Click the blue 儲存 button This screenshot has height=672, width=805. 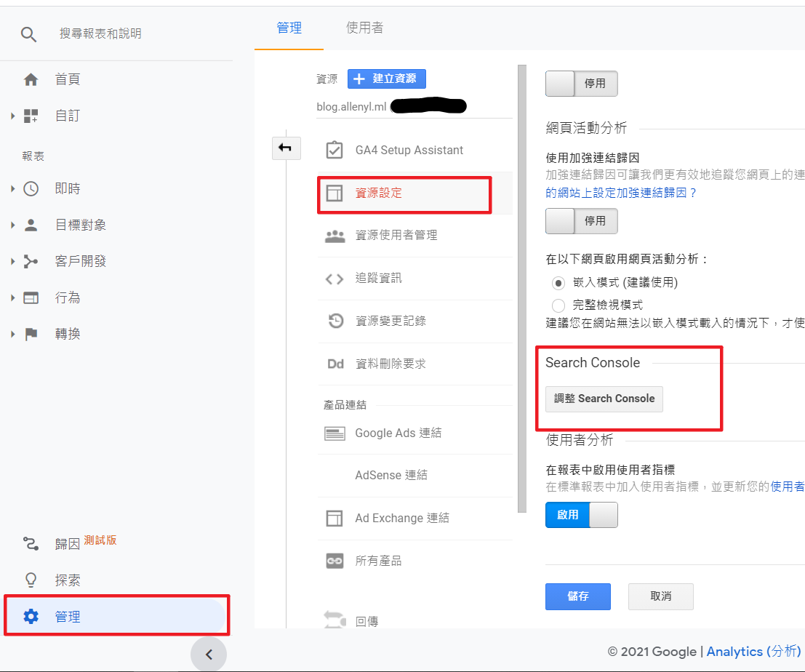[x=577, y=596]
